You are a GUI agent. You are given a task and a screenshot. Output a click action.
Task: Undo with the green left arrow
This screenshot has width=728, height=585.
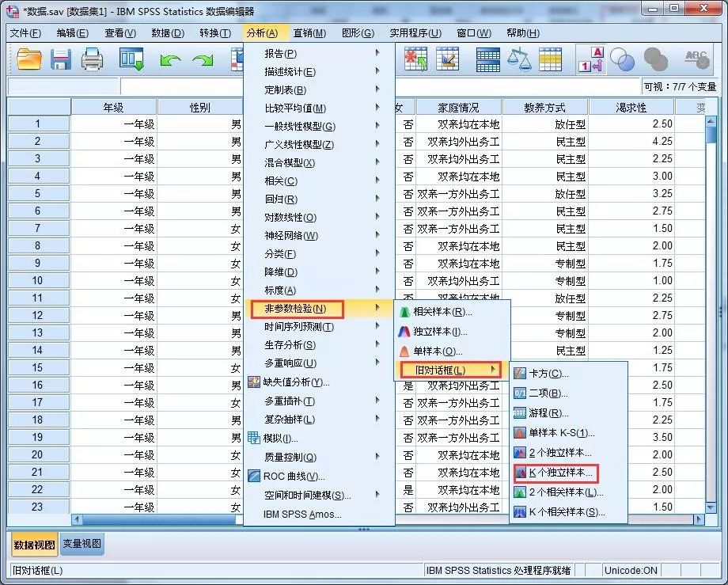[x=170, y=60]
